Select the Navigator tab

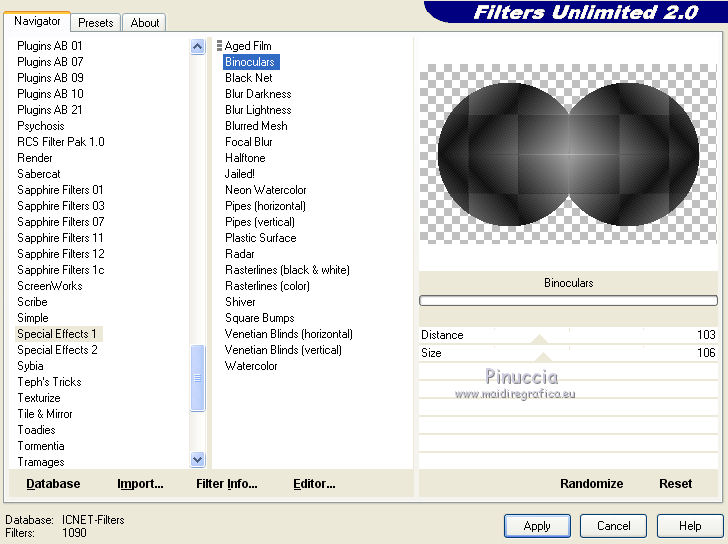point(37,21)
